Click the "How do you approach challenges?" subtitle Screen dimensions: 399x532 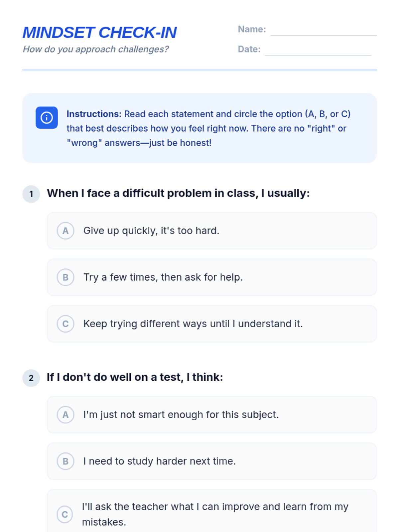click(x=95, y=49)
